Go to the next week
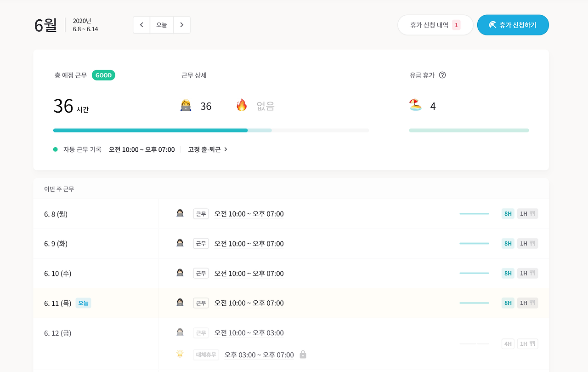This screenshot has width=588, height=372. pyautogui.click(x=182, y=25)
